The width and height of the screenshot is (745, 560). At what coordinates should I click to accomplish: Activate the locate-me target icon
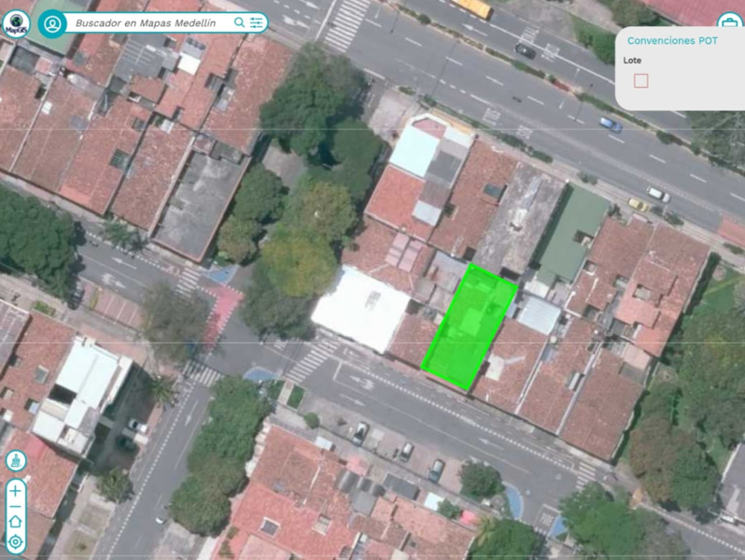coord(16,541)
